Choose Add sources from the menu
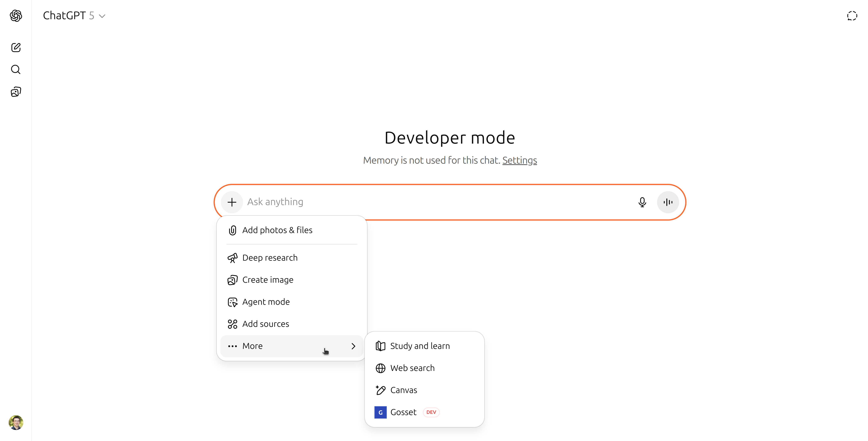The image size is (868, 441). [x=265, y=324]
